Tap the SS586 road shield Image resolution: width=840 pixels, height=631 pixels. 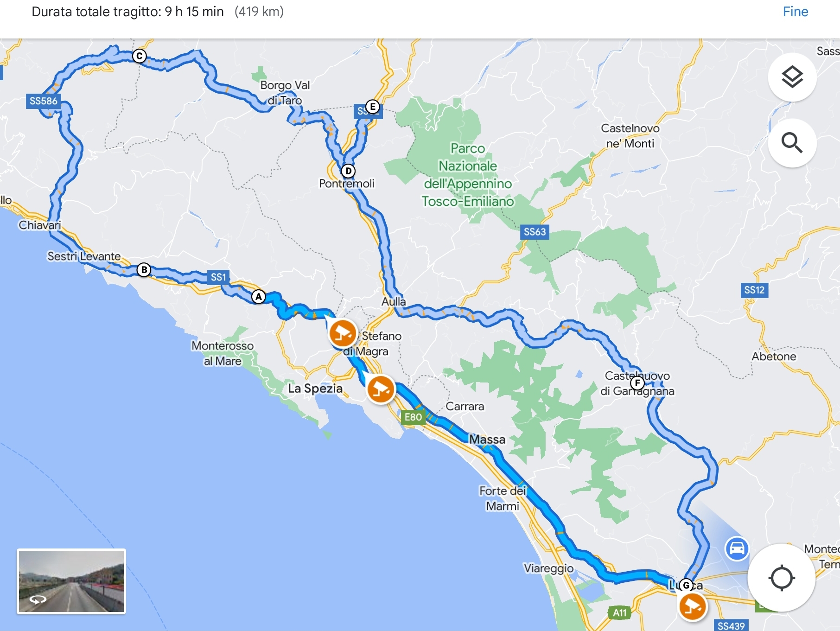[x=43, y=101]
